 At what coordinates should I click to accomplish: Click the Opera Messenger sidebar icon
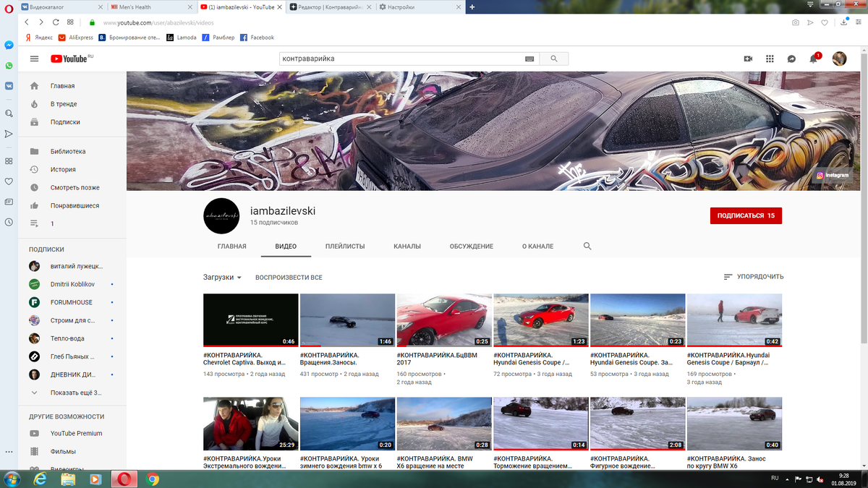click(x=9, y=45)
